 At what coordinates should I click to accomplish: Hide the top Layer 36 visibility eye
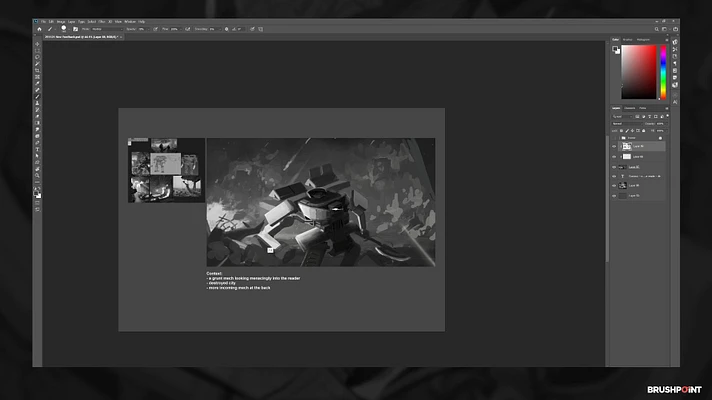pos(614,146)
